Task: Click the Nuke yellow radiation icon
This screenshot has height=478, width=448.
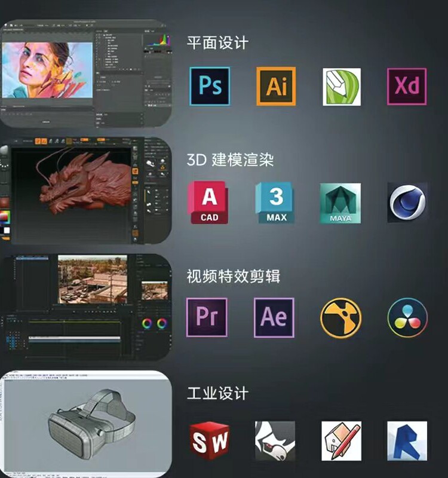Action: pyautogui.click(x=341, y=318)
